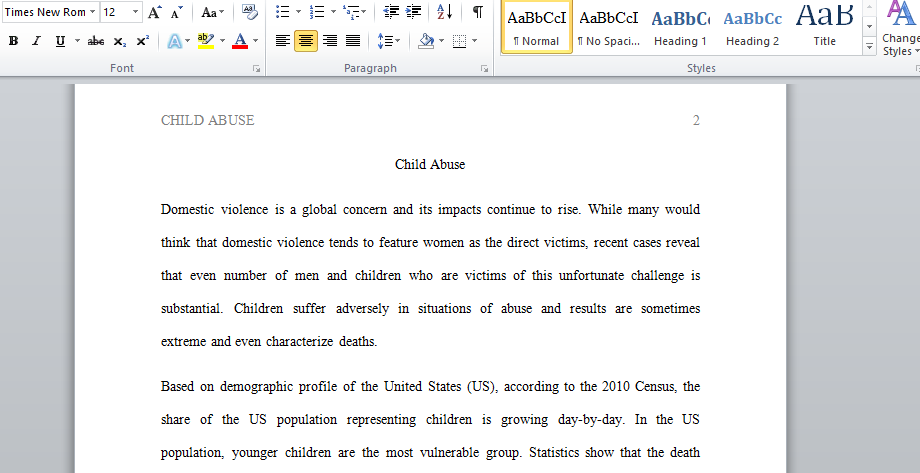920x473 pixels.
Task: Toggle center alignment
Action: (306, 41)
